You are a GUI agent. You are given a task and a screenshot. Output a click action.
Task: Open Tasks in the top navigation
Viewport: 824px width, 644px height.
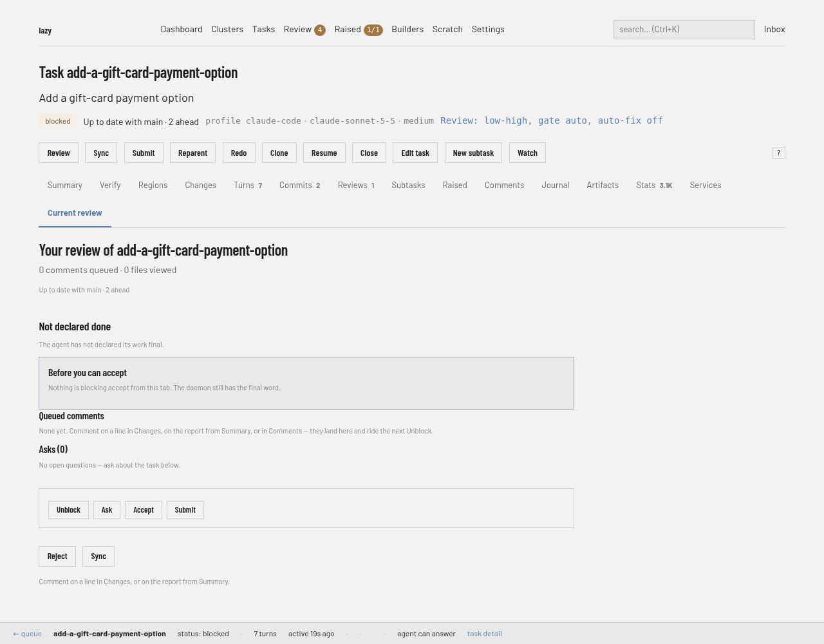coord(263,30)
